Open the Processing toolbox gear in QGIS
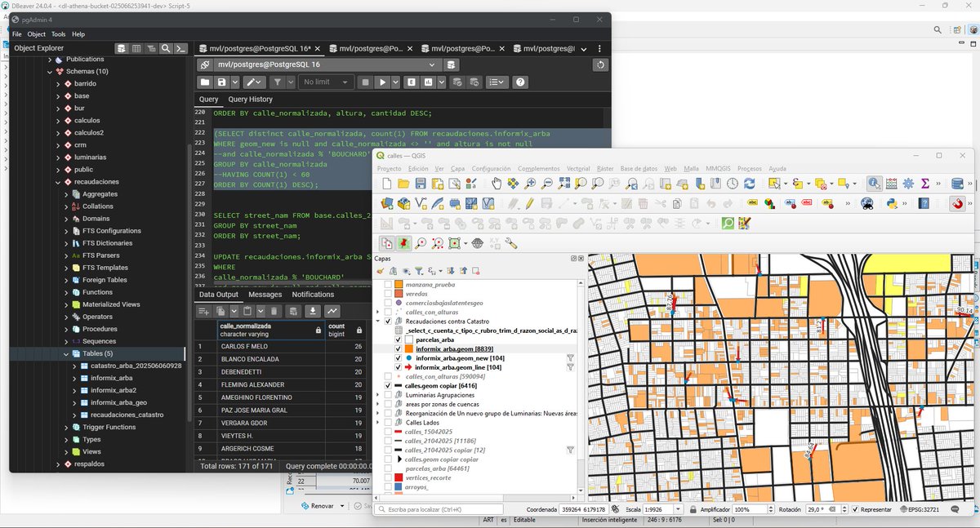 tap(907, 184)
